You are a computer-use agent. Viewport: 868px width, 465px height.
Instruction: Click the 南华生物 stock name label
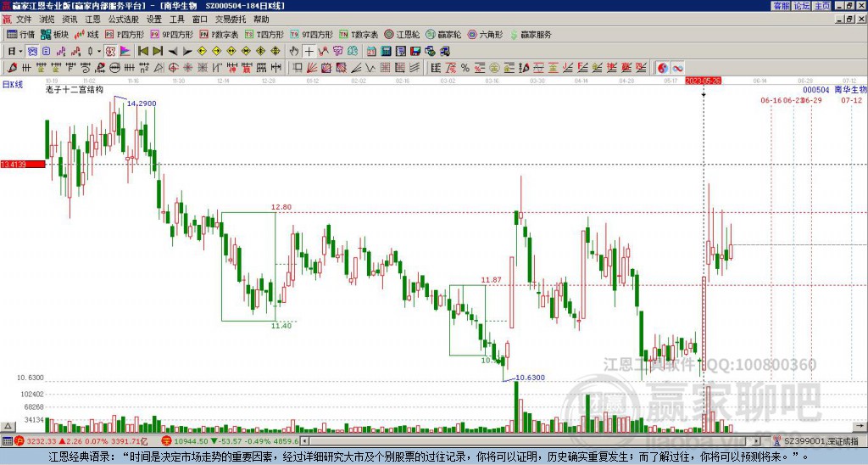pos(850,89)
